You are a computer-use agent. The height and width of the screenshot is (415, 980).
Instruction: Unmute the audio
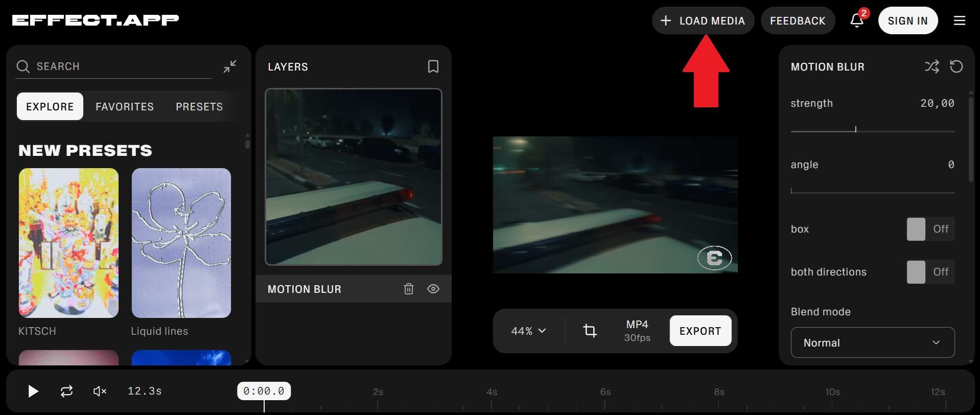coord(100,391)
